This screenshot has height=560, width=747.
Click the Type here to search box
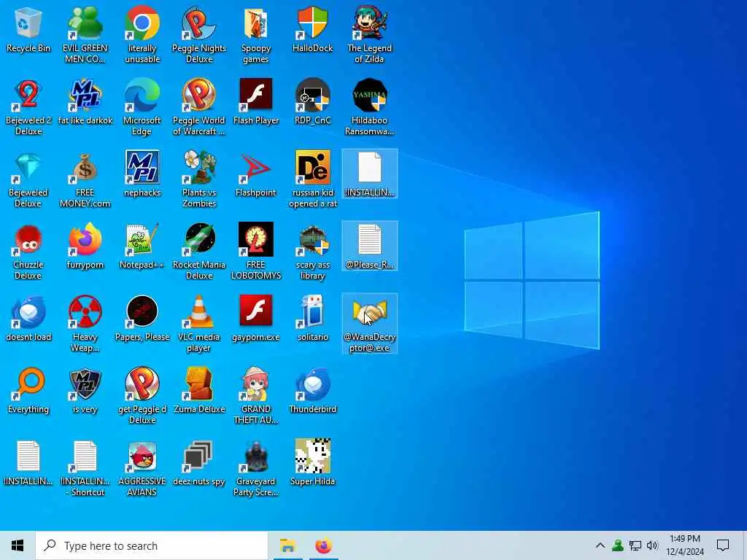pyautogui.click(x=152, y=545)
